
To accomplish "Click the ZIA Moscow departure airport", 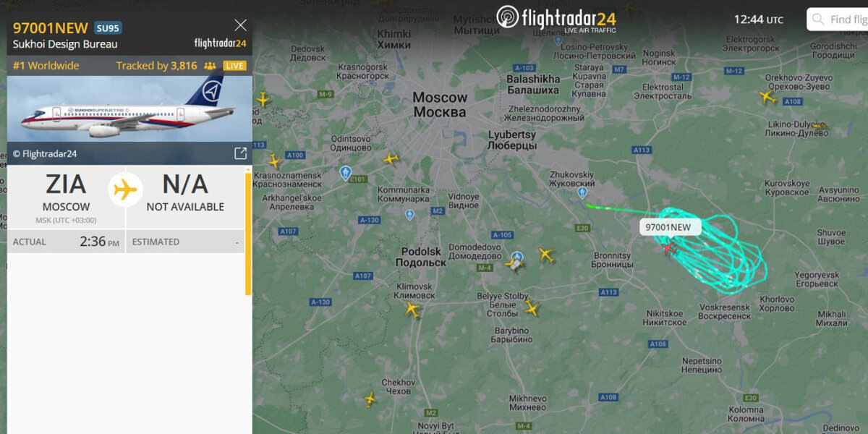I will point(66,197).
